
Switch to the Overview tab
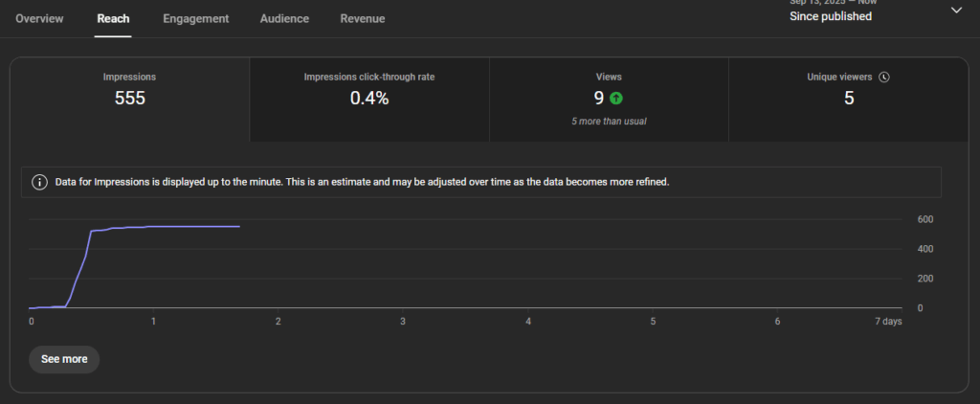coord(39,18)
